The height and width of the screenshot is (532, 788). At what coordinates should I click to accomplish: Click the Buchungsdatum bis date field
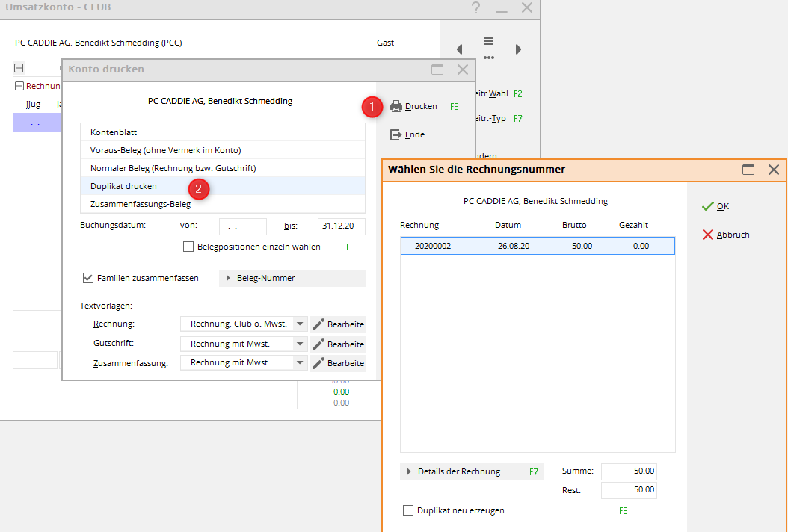tap(341, 226)
